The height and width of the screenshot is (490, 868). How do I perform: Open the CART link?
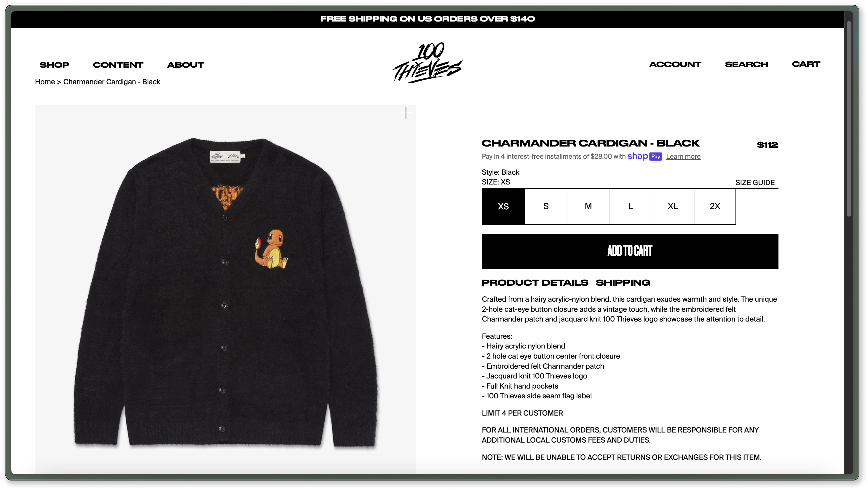806,64
